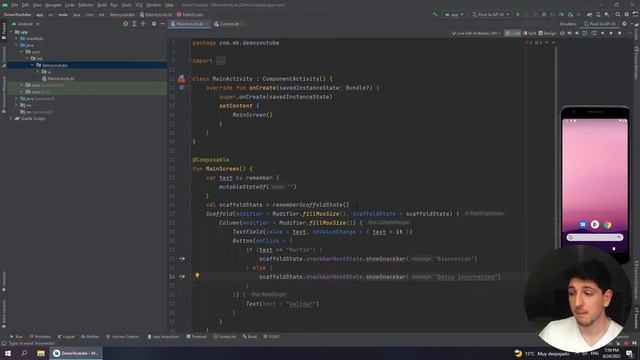Viewport: 640px width, 360px height.
Task: Open the Edit menu
Action: coord(25,5)
